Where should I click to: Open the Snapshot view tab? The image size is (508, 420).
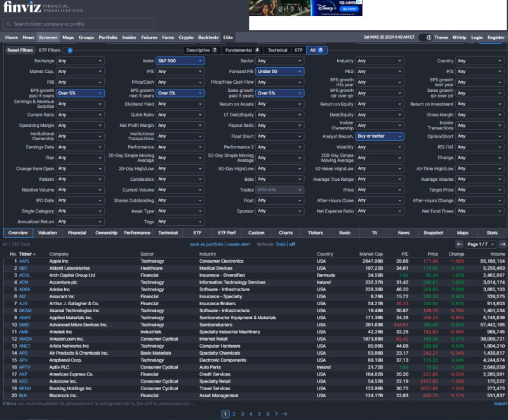click(x=433, y=233)
